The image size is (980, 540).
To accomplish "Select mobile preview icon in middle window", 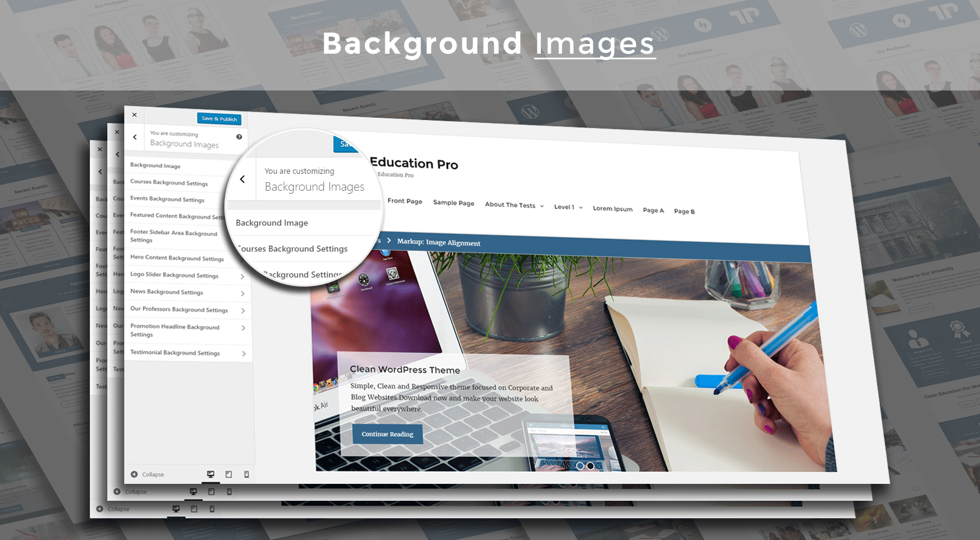I will tap(229, 492).
